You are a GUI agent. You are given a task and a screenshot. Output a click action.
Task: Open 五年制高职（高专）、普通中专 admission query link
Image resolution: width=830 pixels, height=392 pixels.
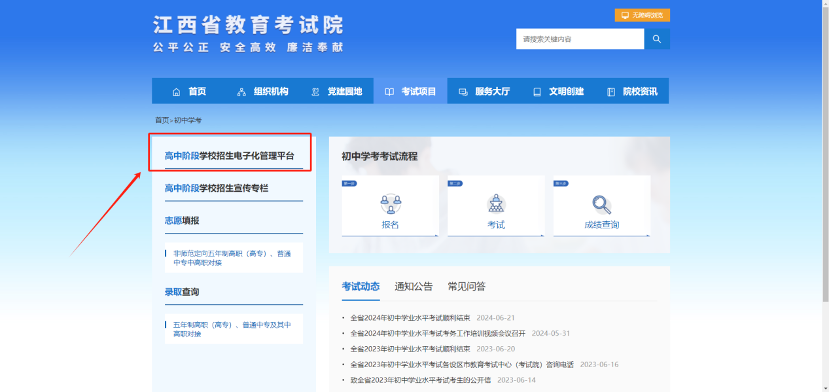pyautogui.click(x=233, y=329)
